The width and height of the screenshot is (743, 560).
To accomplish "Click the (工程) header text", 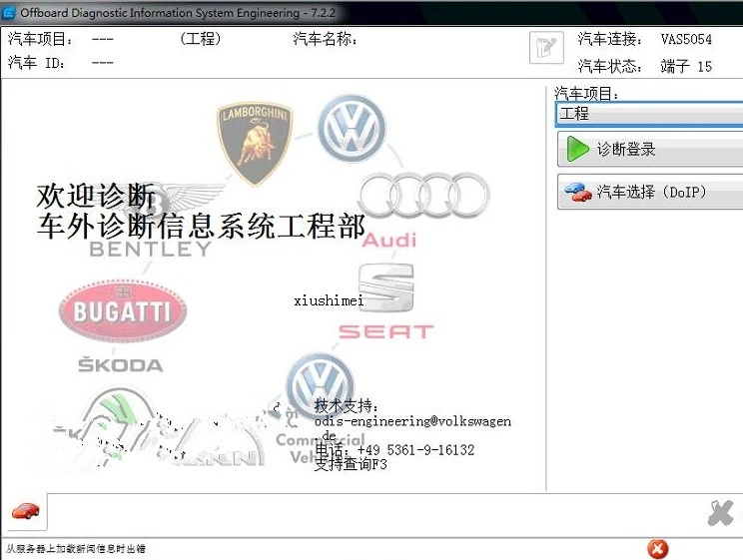I will point(201,38).
